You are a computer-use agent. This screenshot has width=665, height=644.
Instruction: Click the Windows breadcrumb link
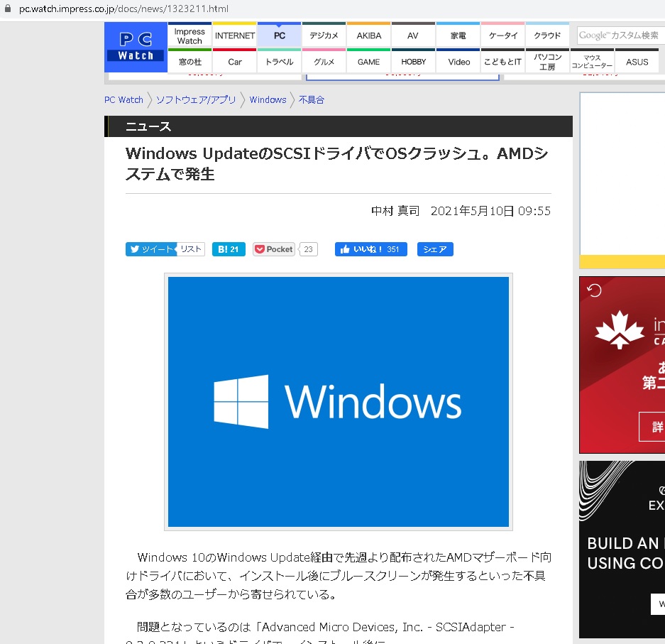tap(268, 99)
